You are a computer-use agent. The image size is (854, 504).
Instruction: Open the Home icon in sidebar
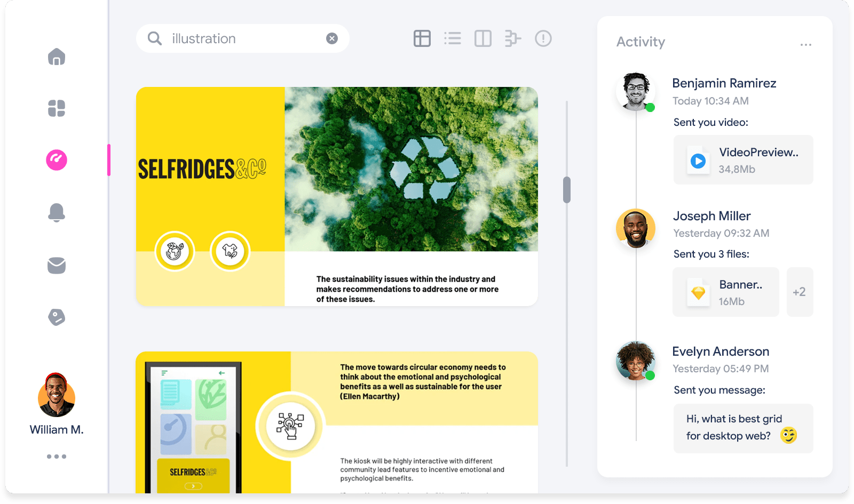tap(57, 57)
